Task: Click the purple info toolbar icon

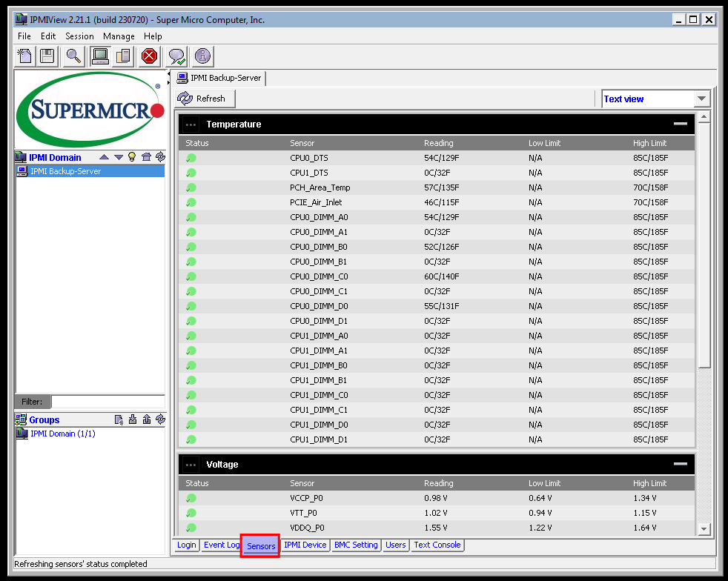Action: [x=202, y=56]
